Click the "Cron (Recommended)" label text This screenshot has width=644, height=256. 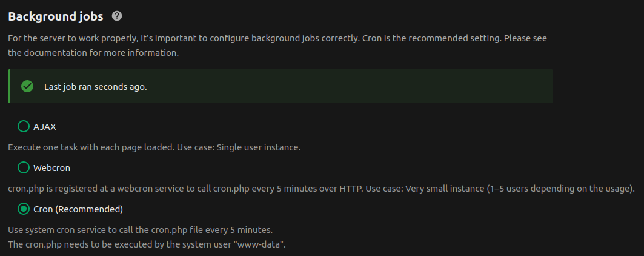point(78,209)
